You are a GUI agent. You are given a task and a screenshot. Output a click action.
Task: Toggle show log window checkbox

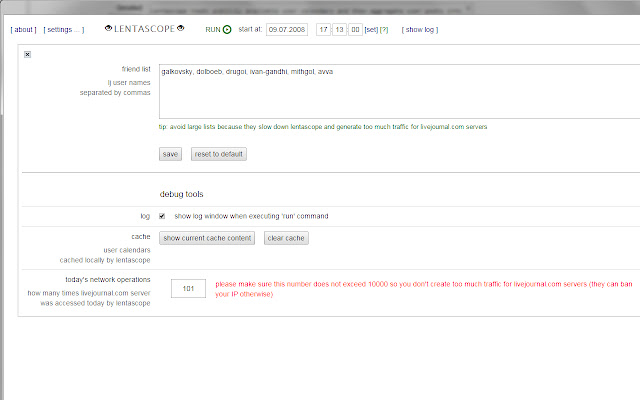point(162,216)
